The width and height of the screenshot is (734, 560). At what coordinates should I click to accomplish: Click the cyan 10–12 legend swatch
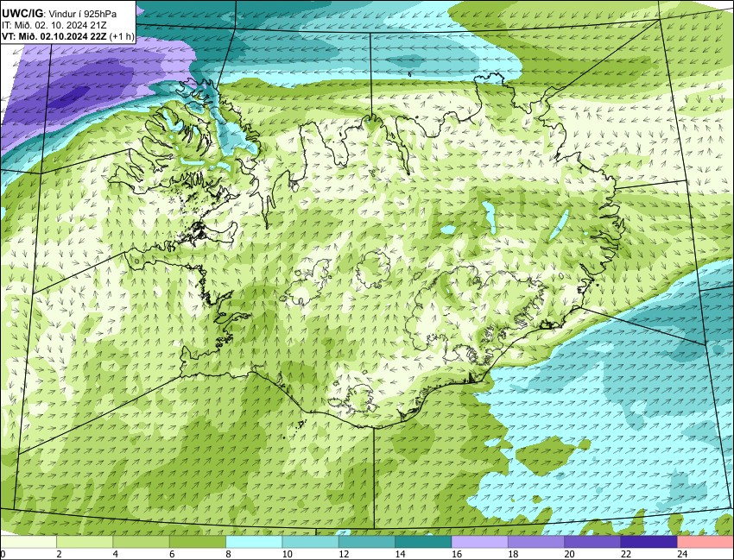(310, 542)
